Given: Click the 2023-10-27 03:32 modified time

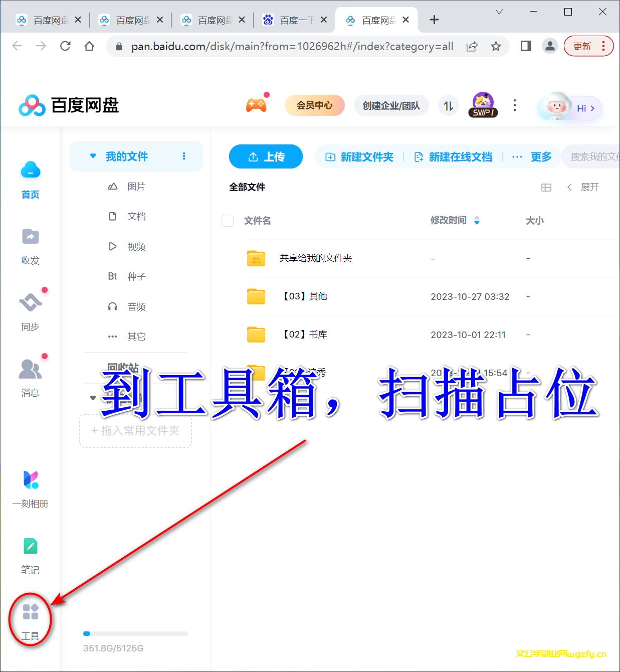Looking at the screenshot, I should click(470, 297).
